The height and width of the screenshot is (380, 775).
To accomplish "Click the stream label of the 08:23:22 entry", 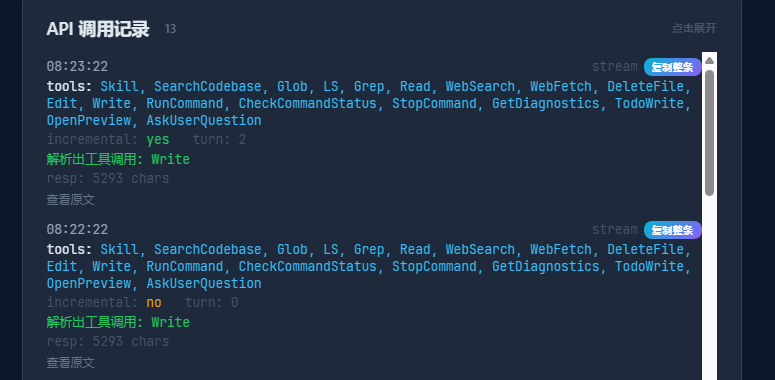I will point(615,67).
